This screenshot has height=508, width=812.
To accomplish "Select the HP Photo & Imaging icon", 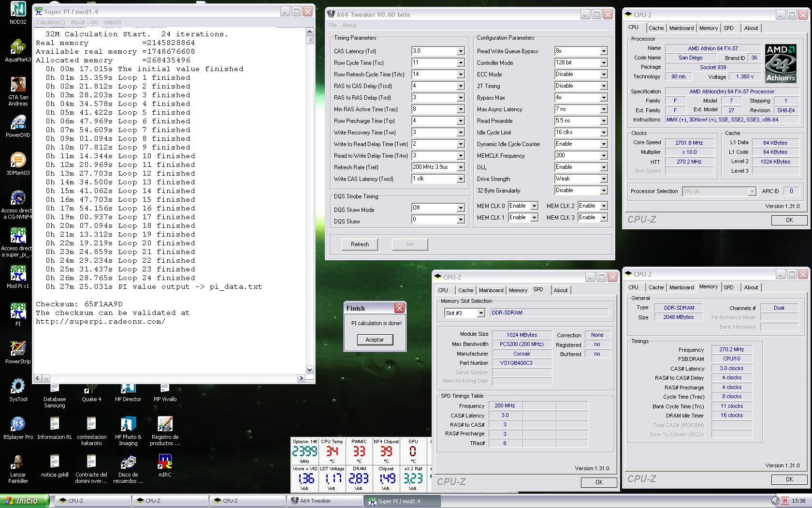I will tap(128, 431).
